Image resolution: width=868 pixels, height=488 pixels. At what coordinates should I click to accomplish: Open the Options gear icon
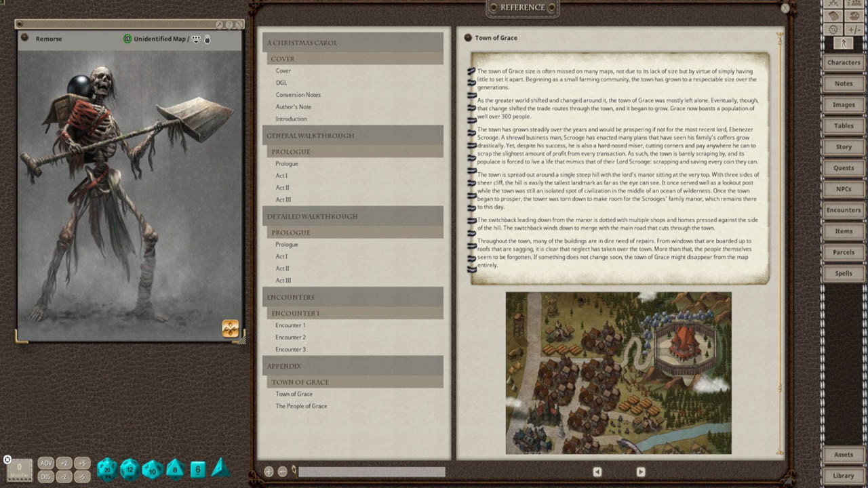click(833, 30)
